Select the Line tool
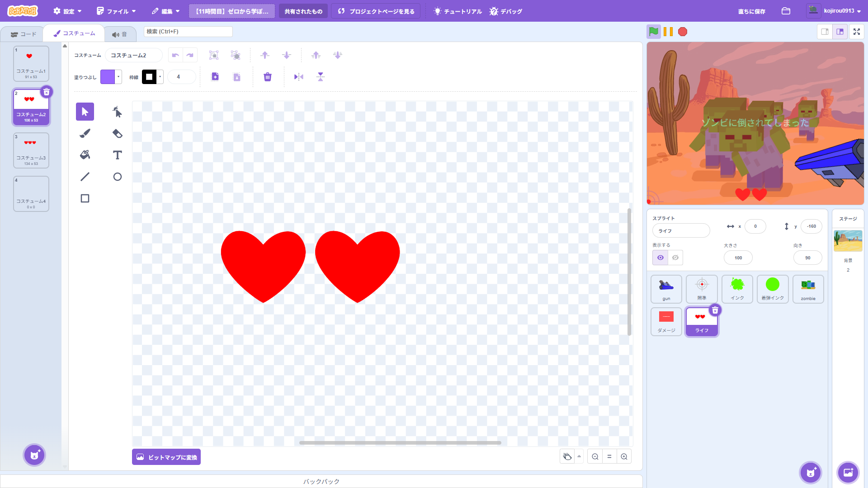Image resolution: width=868 pixels, height=488 pixels. tap(85, 177)
